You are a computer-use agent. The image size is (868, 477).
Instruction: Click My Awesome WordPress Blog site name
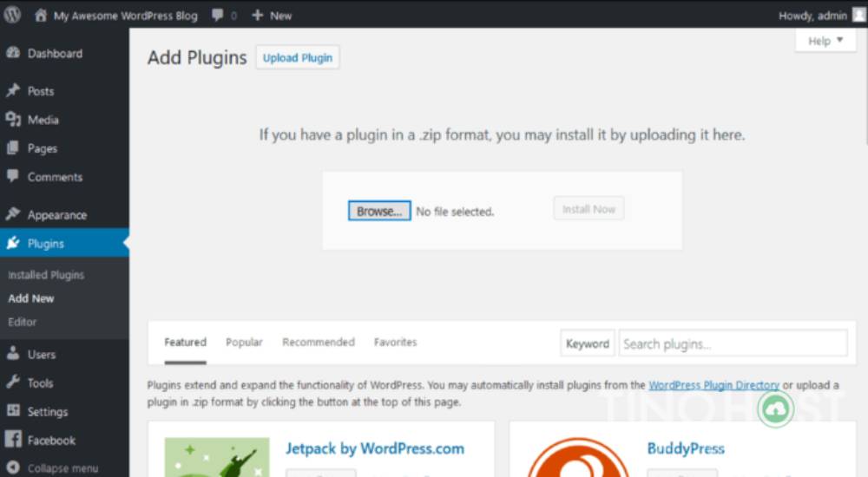[x=125, y=16]
